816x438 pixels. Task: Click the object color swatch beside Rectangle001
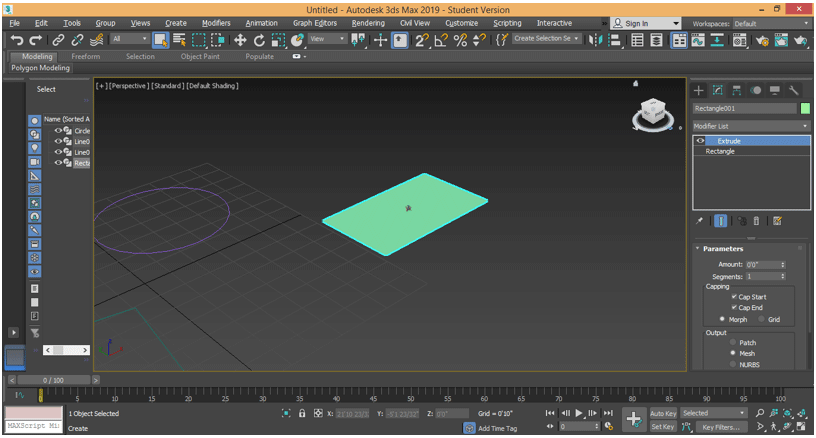(805, 108)
